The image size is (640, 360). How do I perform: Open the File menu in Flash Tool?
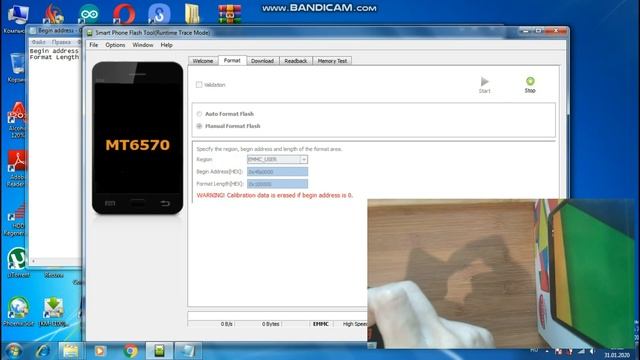tap(93, 45)
